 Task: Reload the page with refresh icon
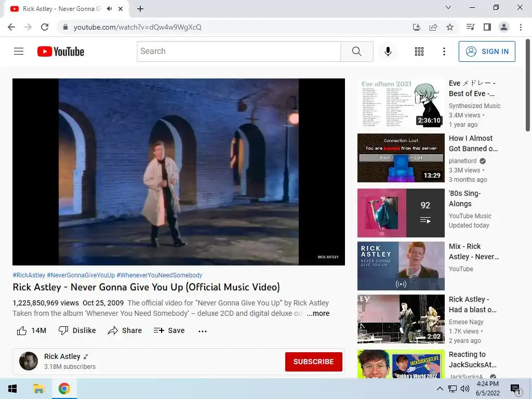(45, 27)
